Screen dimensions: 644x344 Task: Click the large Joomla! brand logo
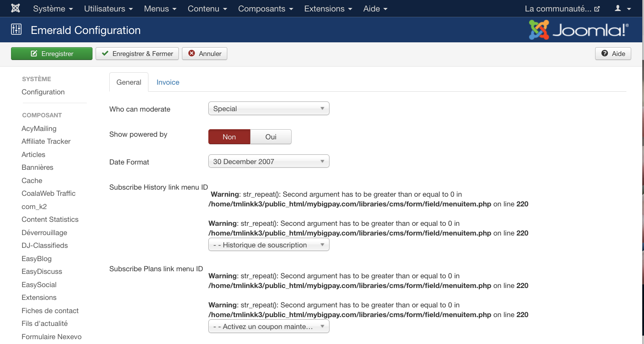tap(579, 30)
